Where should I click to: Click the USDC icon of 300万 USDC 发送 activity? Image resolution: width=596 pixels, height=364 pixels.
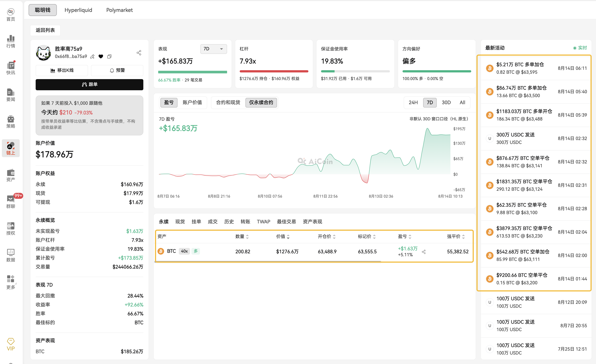click(x=490, y=138)
